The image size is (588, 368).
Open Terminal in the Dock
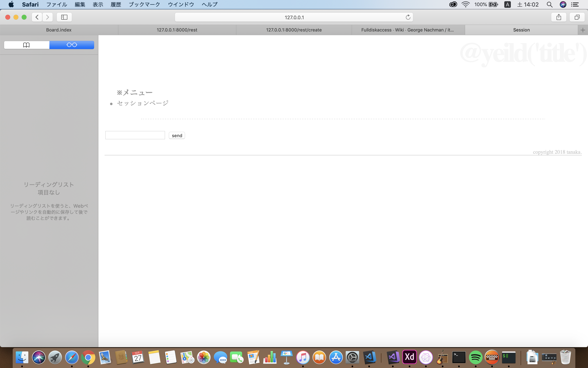(459, 357)
